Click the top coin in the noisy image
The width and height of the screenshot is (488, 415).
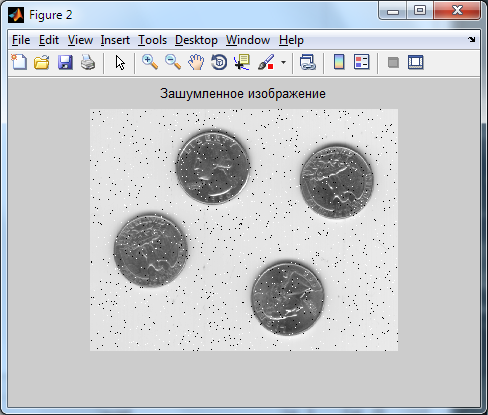tap(213, 167)
